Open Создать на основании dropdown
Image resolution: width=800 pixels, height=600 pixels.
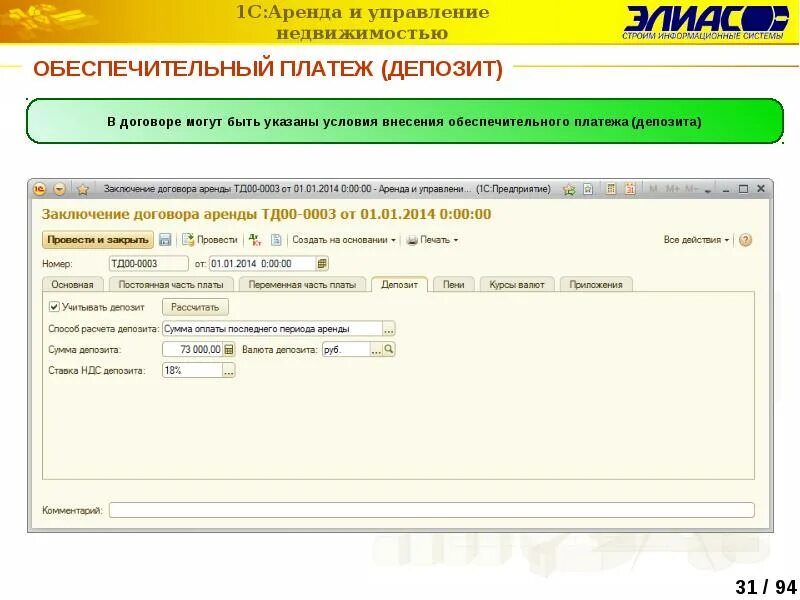click(x=344, y=240)
